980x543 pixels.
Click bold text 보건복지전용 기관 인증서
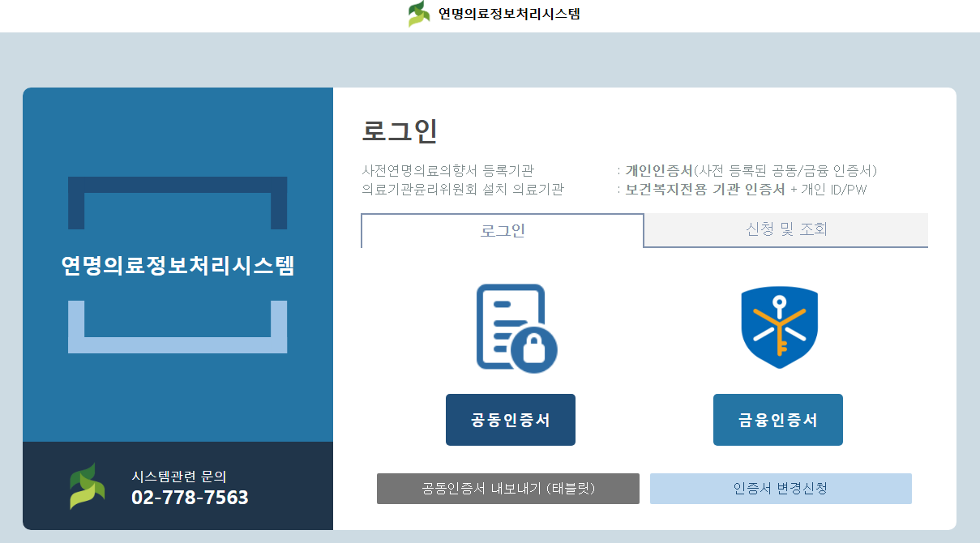pos(705,190)
